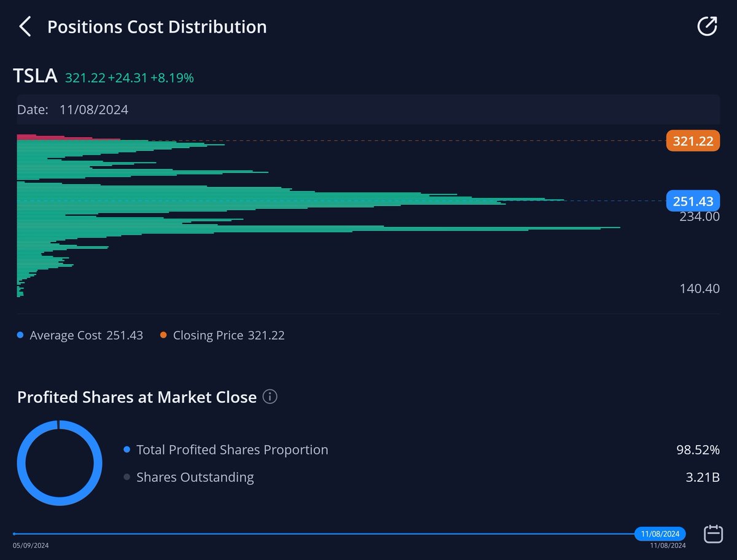
Task: Click the Average Cost 251.43 legend text
Action: click(86, 335)
